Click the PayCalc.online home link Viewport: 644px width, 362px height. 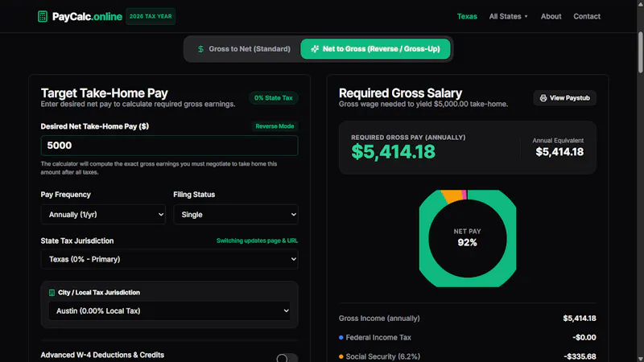pos(80,16)
